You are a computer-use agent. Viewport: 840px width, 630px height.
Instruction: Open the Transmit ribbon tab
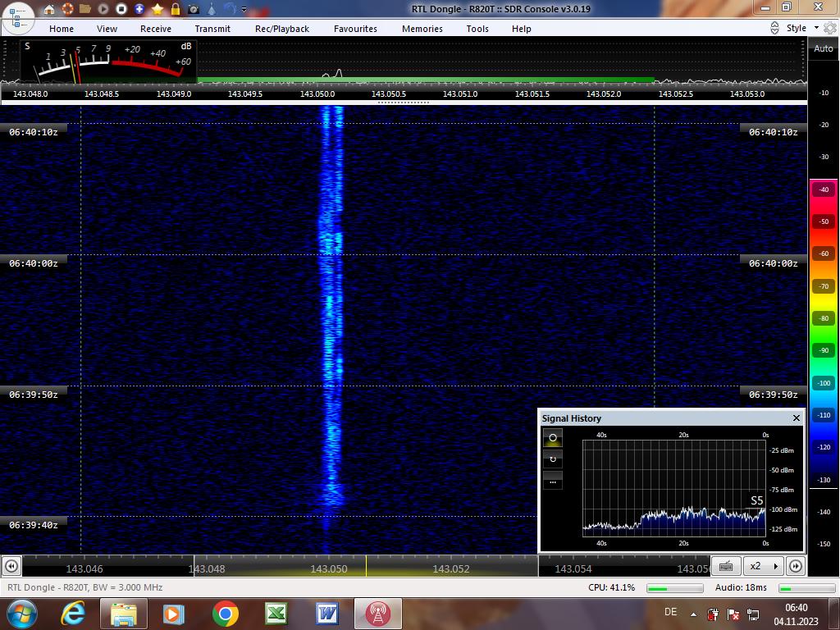point(212,29)
